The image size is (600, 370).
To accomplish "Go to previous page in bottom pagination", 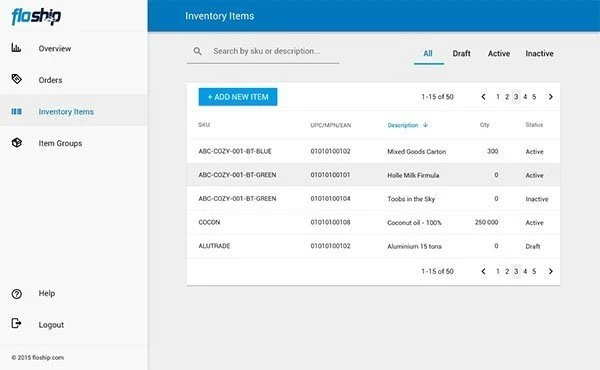I will click(x=483, y=271).
